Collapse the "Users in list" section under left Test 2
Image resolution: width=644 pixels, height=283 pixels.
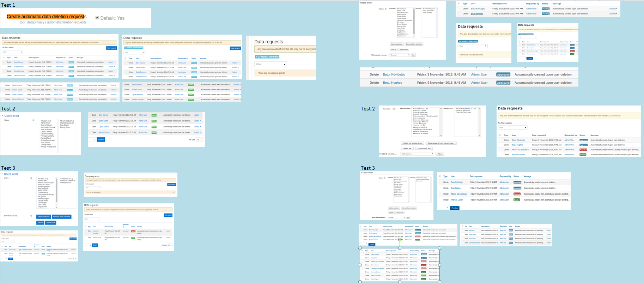point(2,116)
